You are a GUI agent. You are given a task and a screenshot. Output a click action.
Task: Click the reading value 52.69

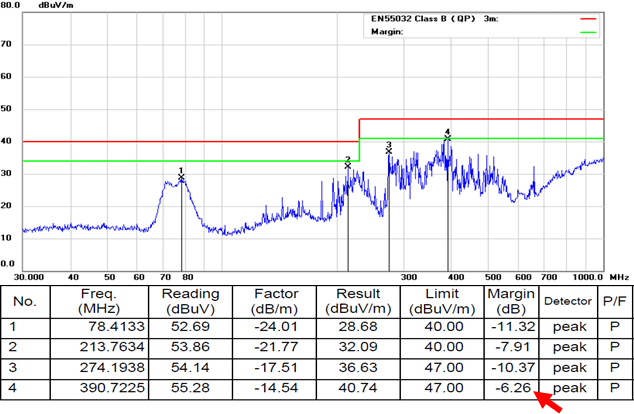pyautogui.click(x=190, y=326)
